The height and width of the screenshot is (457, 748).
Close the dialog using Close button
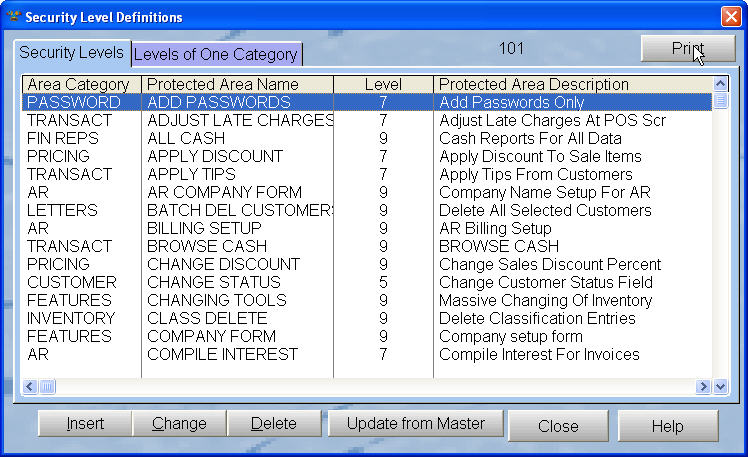click(x=557, y=426)
